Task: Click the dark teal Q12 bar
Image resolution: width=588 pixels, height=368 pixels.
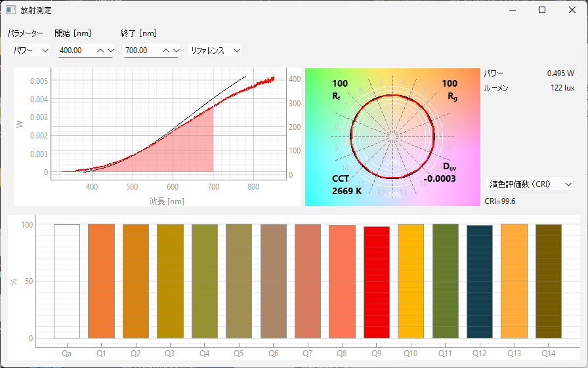Action: click(480, 281)
